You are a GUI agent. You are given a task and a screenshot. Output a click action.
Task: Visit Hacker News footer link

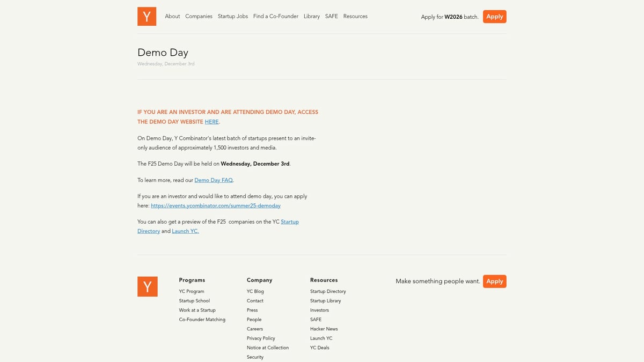[324, 329]
